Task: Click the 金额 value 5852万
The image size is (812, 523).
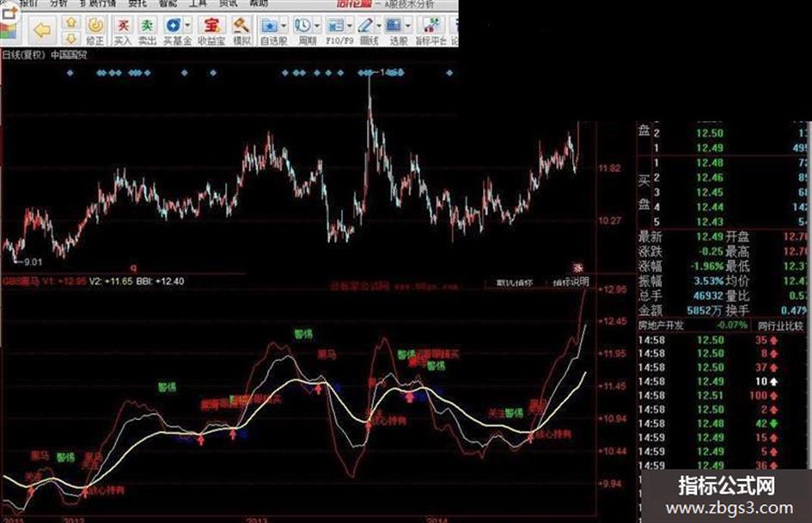Action: click(705, 310)
